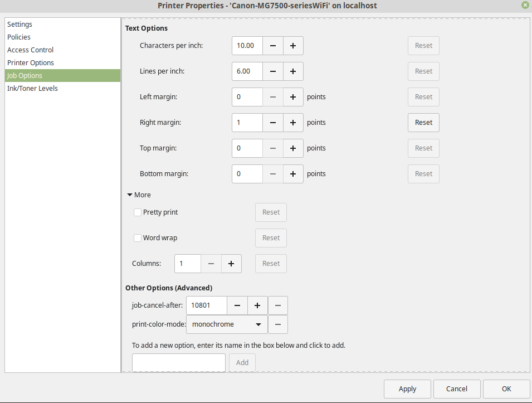The image size is (532, 403).
Task: Increase Left margin with plus icon
Action: [293, 97]
